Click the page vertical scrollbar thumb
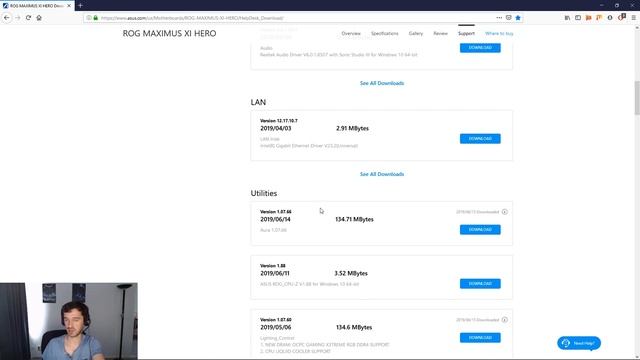 coord(637,98)
